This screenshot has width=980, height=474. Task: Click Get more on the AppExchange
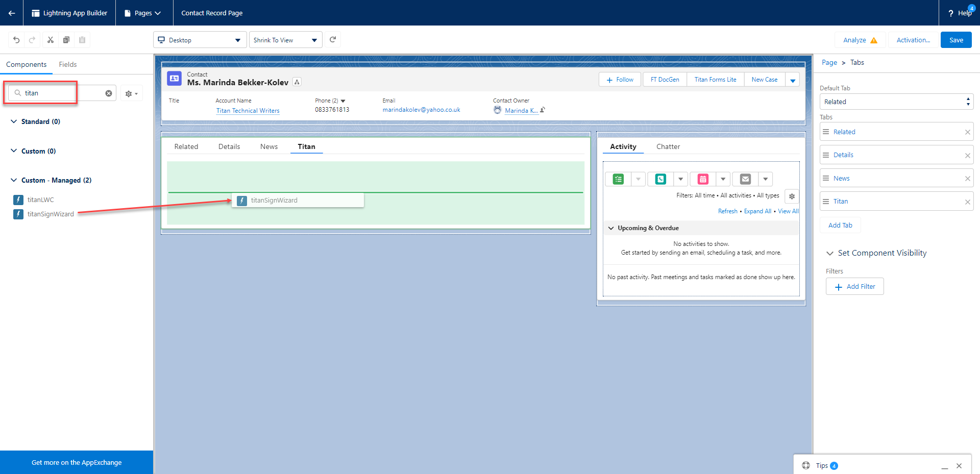point(77,462)
